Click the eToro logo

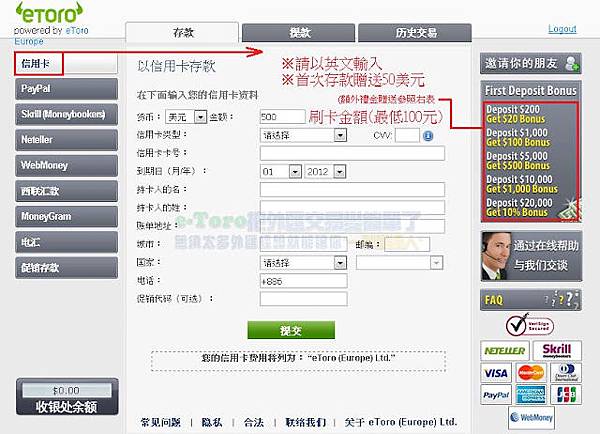49,13
